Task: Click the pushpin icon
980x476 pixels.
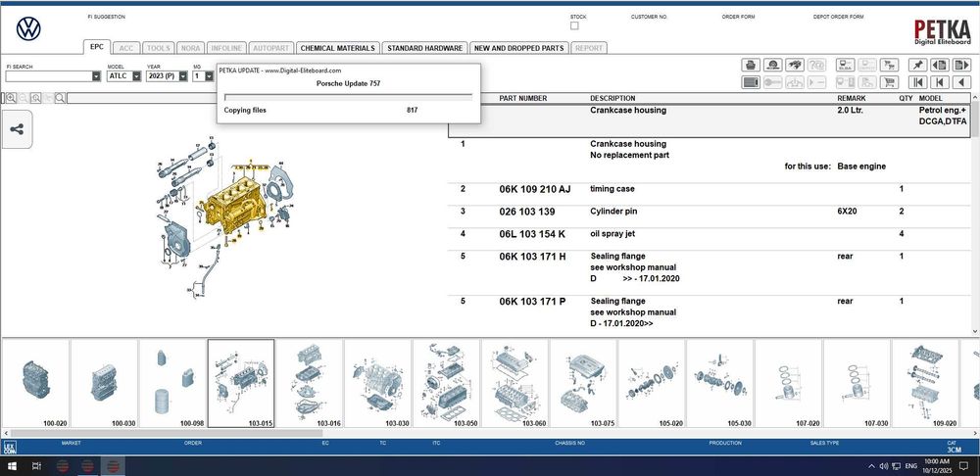Action: coord(918,65)
